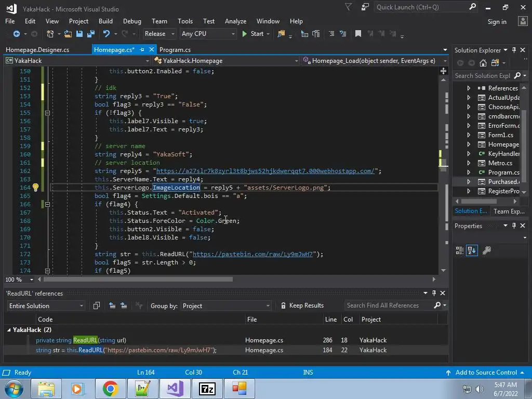The image size is (532, 399).
Task: Open the Analyze menu
Action: pos(235,21)
